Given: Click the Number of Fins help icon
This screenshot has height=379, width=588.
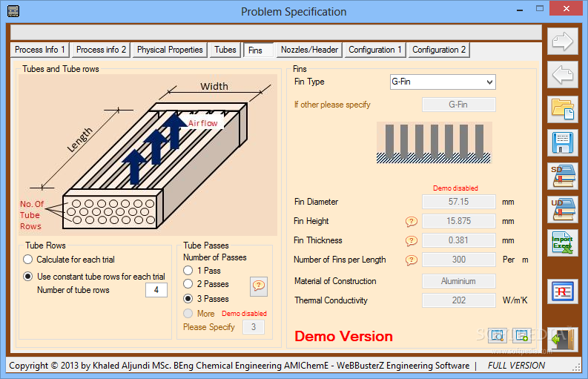Looking at the screenshot, I should pyautogui.click(x=412, y=260).
